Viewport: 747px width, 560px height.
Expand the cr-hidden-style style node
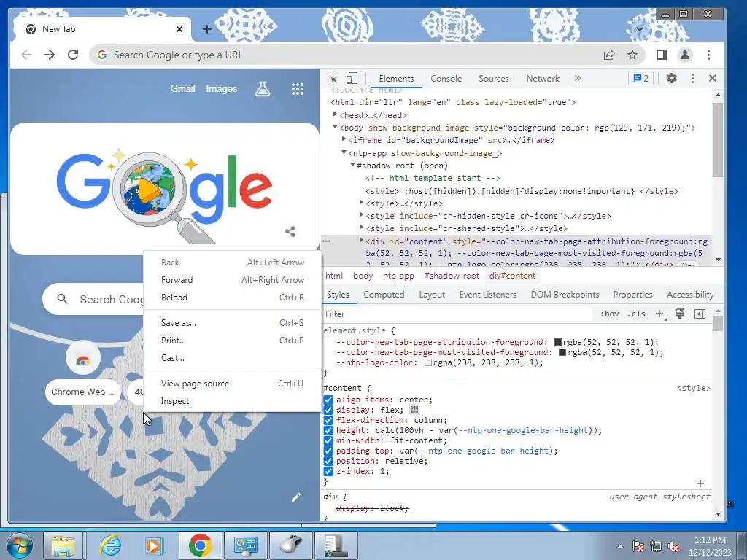[x=362, y=215]
